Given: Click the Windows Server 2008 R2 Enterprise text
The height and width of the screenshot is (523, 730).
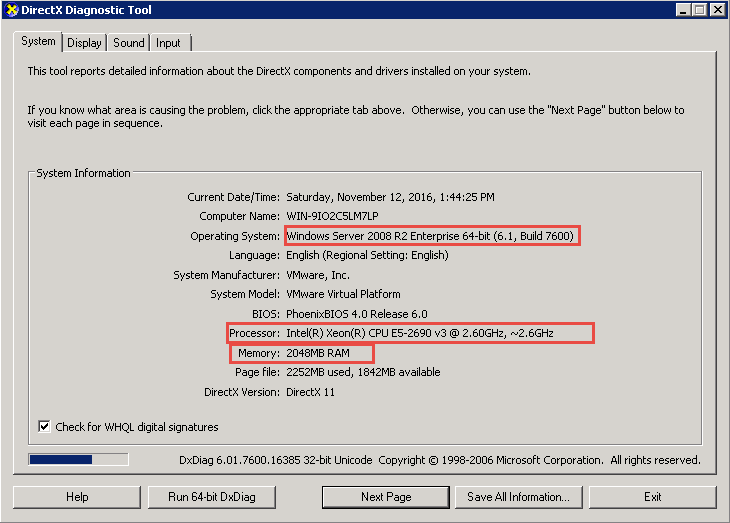Looking at the screenshot, I should click(x=430, y=236).
